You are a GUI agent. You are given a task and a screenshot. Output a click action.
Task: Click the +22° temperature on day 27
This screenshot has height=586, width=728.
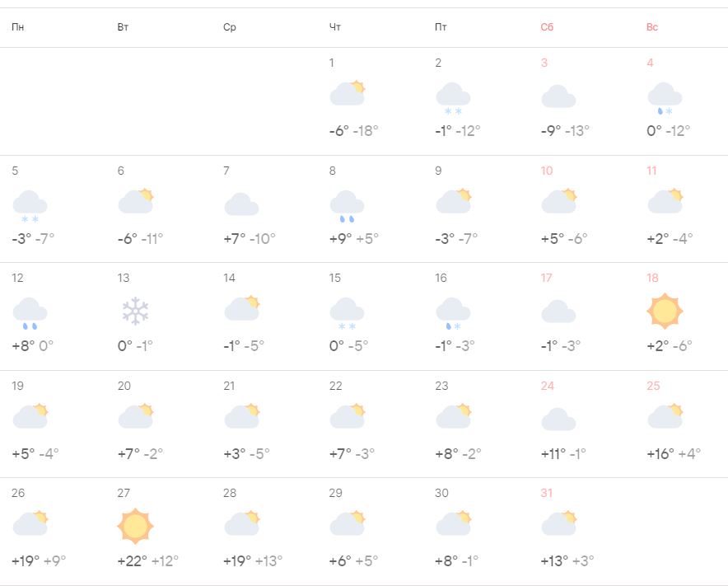(x=132, y=560)
